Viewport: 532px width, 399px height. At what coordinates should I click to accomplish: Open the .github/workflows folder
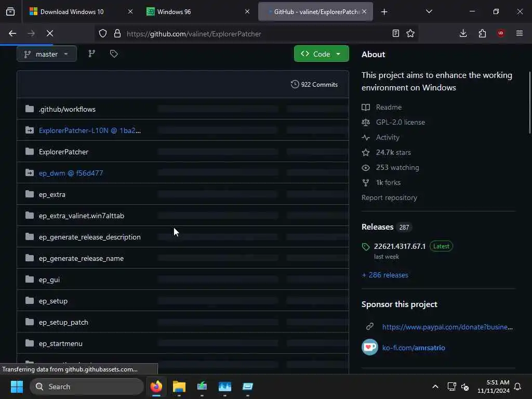point(67,109)
